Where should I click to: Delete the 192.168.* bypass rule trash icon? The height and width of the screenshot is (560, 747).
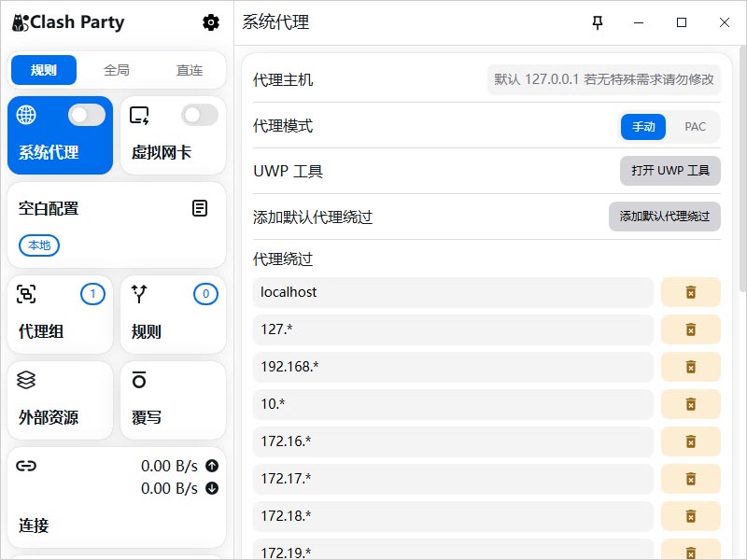point(691,367)
